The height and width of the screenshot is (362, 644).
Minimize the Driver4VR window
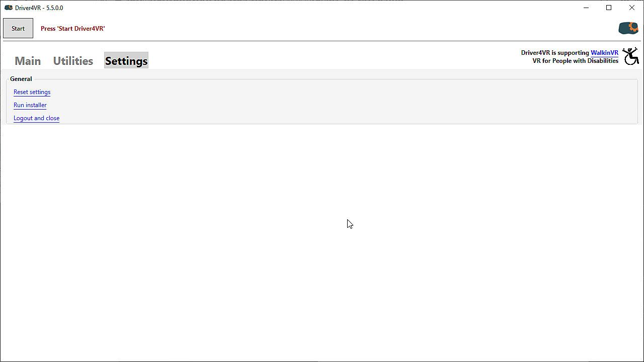[586, 8]
